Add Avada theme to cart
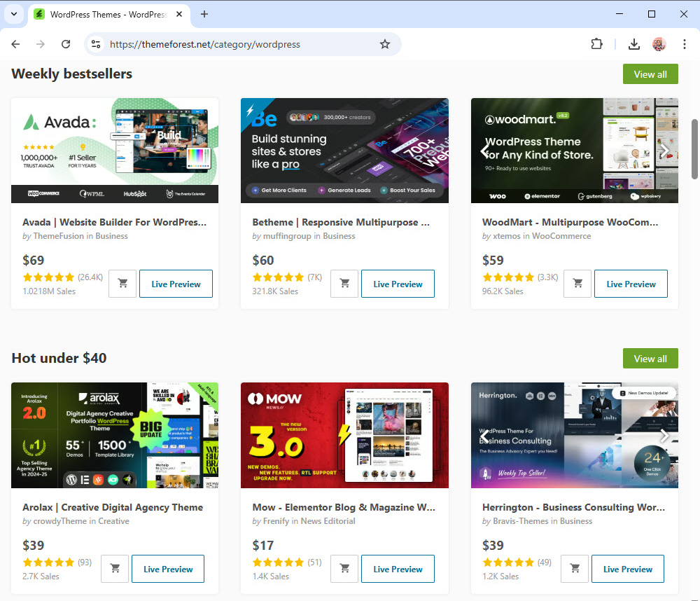The width and height of the screenshot is (700, 601). coord(122,283)
